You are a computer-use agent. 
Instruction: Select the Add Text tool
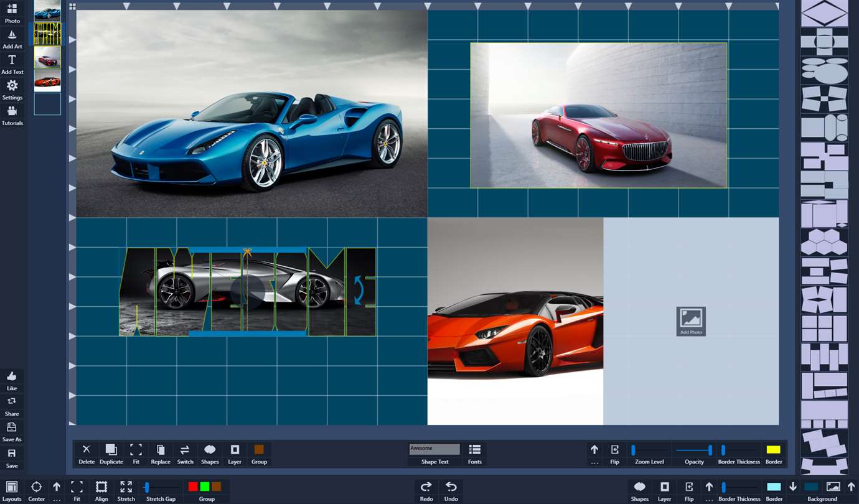12,64
